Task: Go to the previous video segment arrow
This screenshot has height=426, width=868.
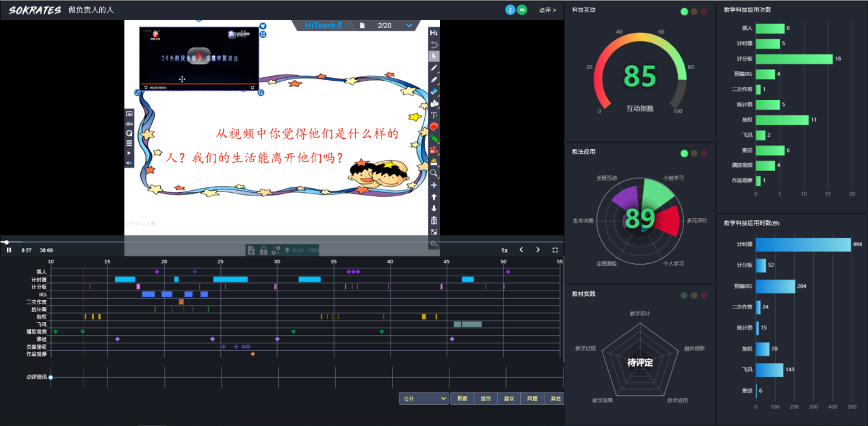Action: [x=521, y=250]
